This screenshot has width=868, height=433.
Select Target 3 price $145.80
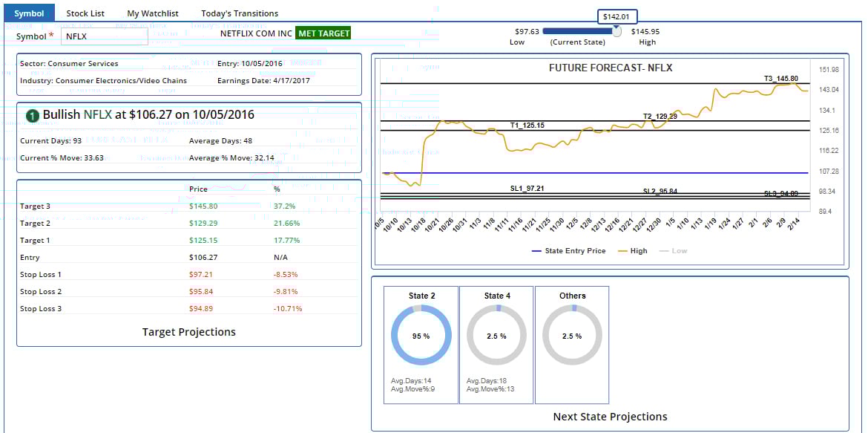[x=203, y=206]
